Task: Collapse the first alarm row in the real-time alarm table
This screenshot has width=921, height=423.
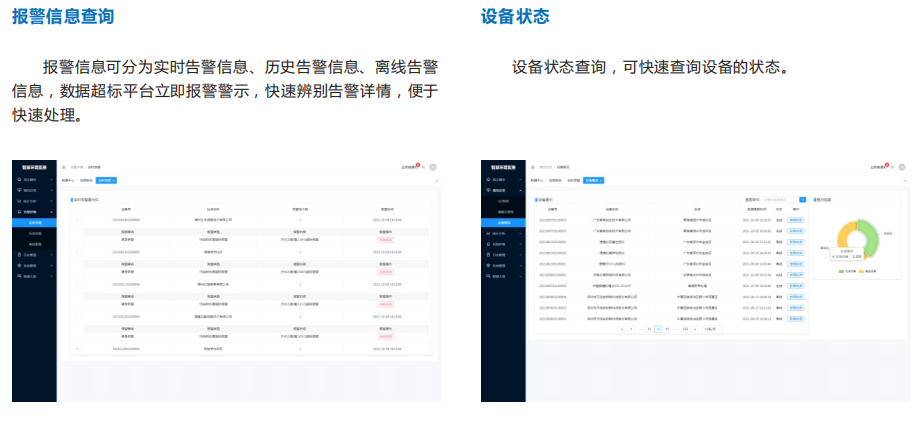Action: pos(76,218)
